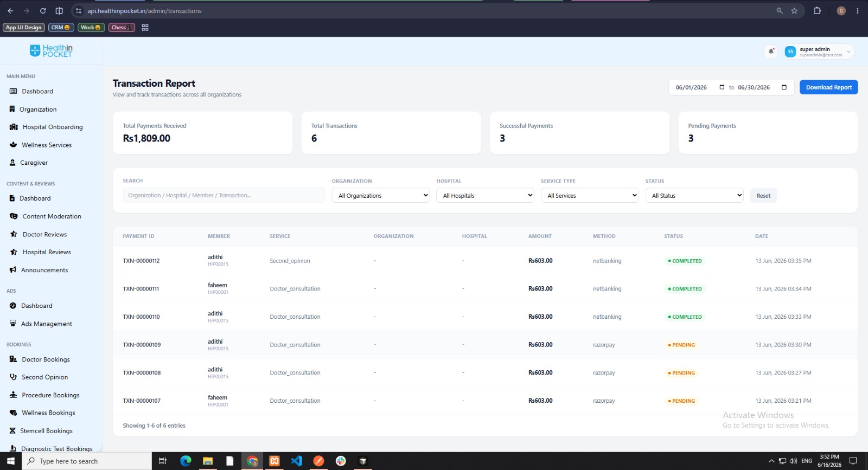Reload the page in browser

pyautogui.click(x=43, y=11)
